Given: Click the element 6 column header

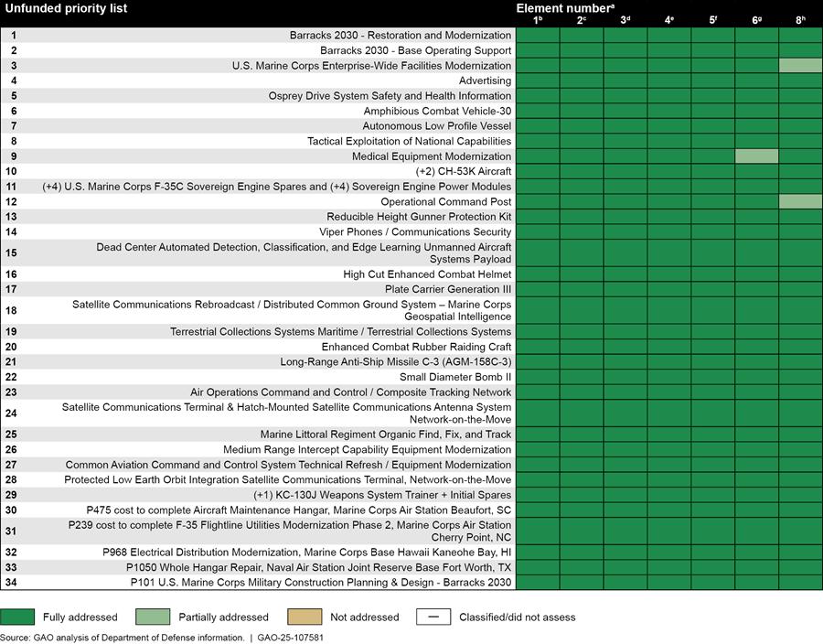Looking at the screenshot, I should [756, 19].
